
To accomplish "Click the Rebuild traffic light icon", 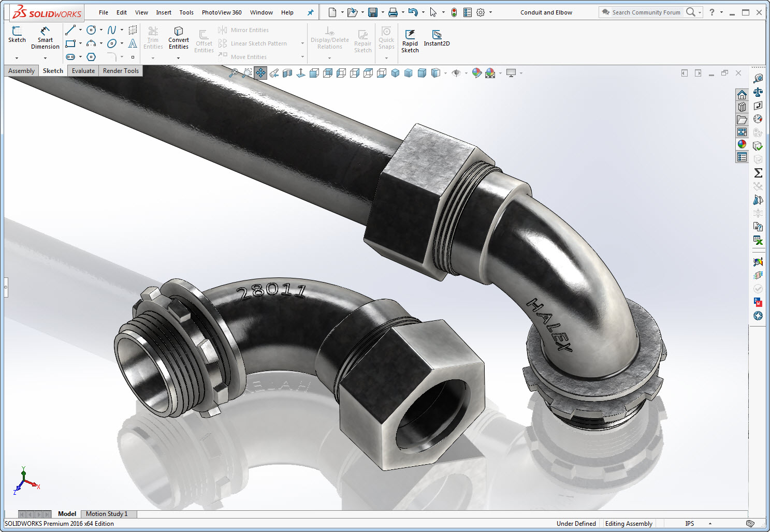I will tap(454, 12).
